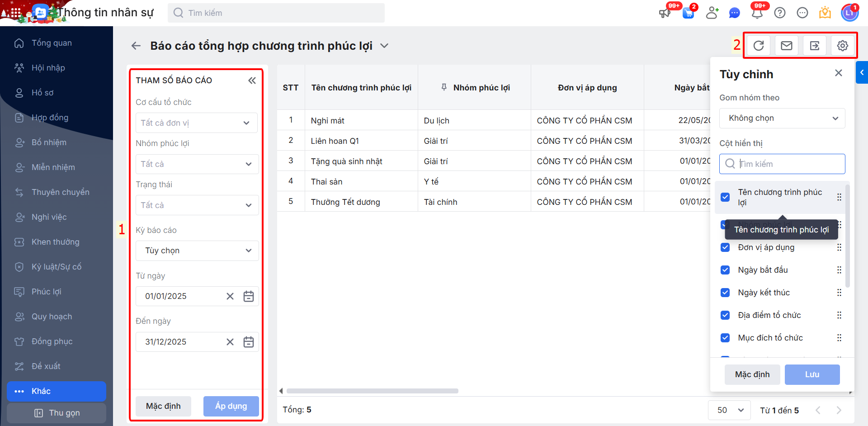
Task: Clear the Đến ngày date value
Action: pyautogui.click(x=230, y=342)
